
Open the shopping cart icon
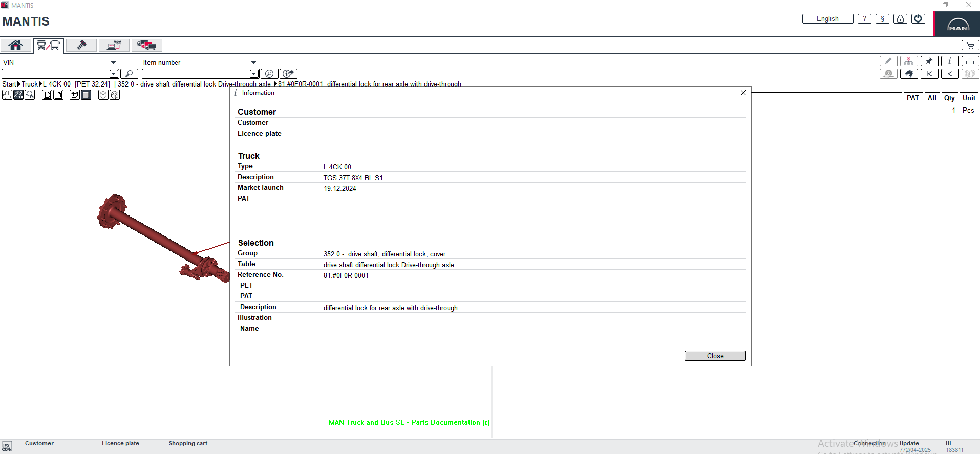coord(970,45)
